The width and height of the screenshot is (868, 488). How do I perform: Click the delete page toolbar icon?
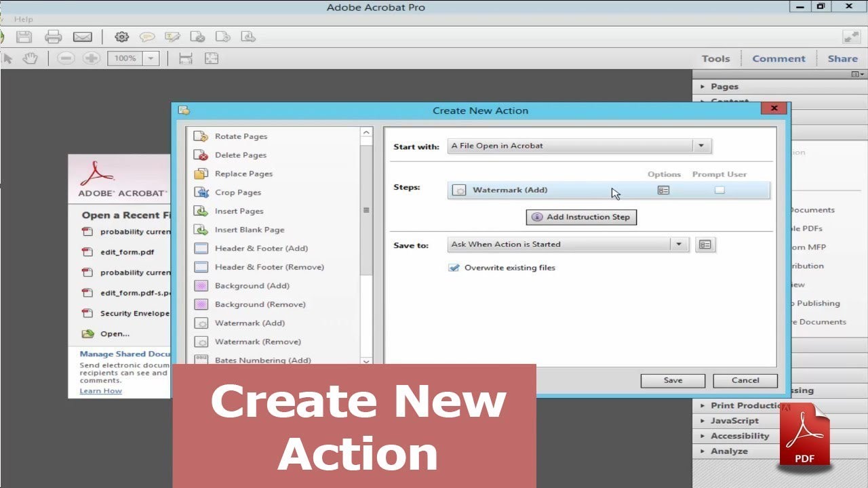[x=197, y=37]
